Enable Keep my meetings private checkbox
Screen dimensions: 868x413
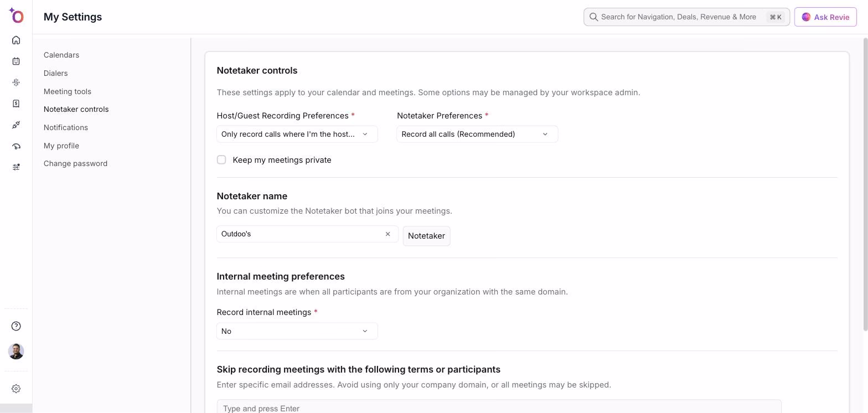(221, 160)
